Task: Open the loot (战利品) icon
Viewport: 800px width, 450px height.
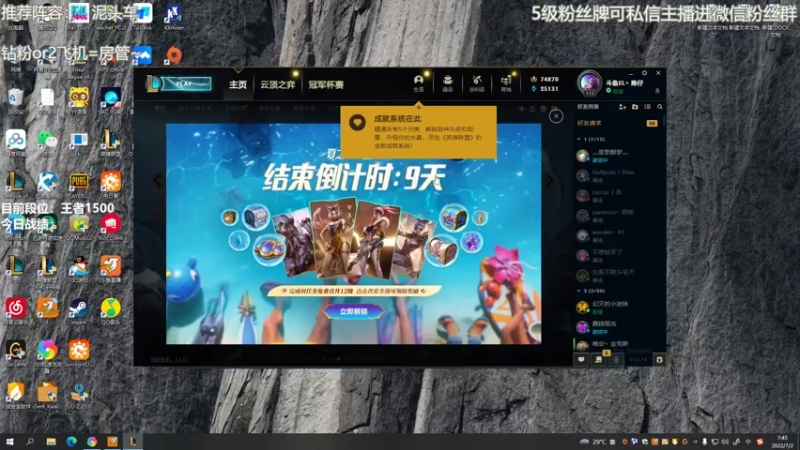Action: point(477,83)
